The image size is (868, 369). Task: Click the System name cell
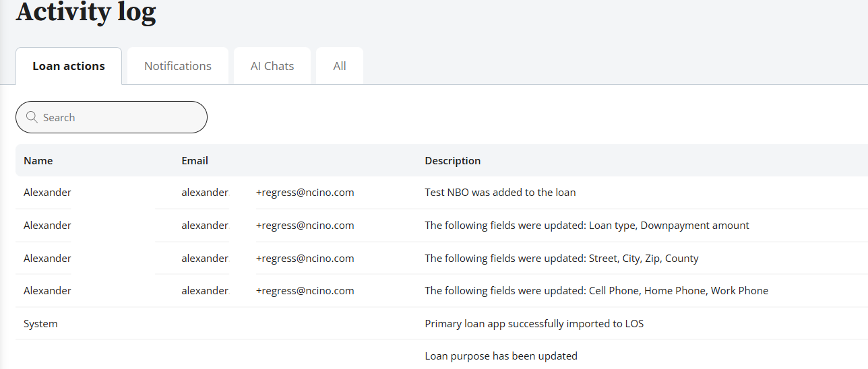pyautogui.click(x=40, y=324)
